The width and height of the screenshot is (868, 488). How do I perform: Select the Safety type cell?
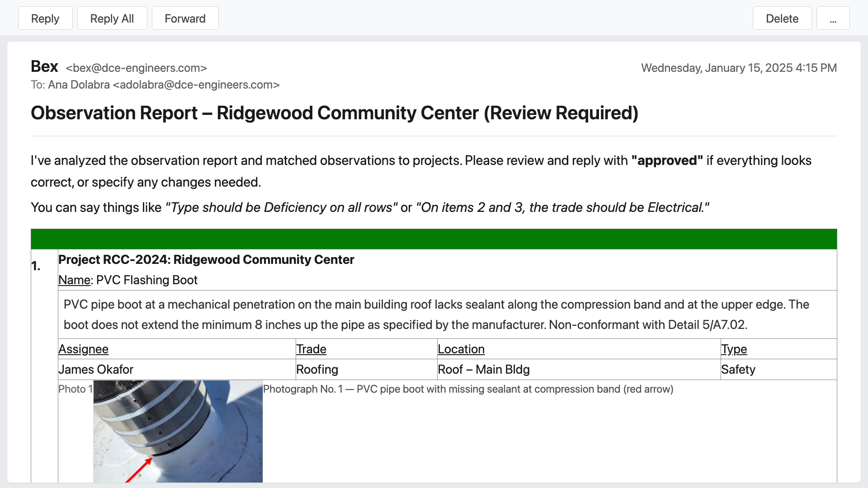778,369
